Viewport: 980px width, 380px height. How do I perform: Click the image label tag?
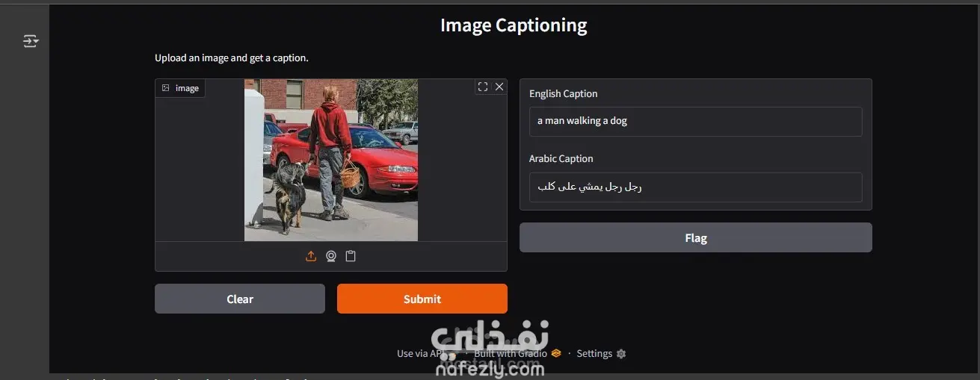click(180, 88)
